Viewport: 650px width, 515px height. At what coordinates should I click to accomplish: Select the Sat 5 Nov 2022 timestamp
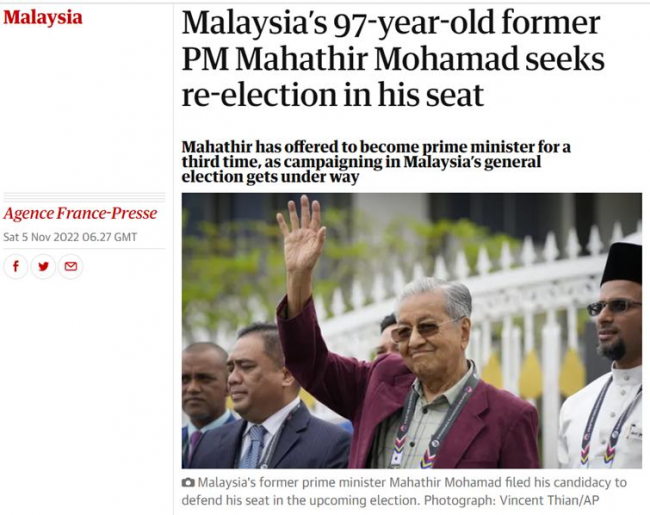pyautogui.click(x=70, y=237)
